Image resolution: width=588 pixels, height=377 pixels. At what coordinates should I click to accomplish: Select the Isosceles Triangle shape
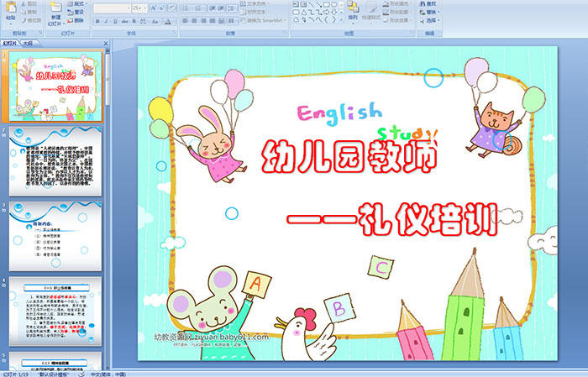303,12
